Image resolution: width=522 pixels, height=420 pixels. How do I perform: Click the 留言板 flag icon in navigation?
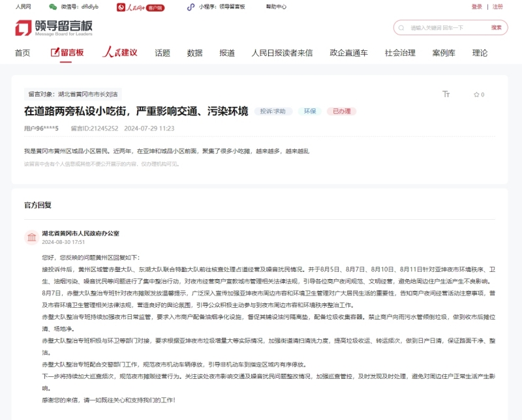(54, 53)
